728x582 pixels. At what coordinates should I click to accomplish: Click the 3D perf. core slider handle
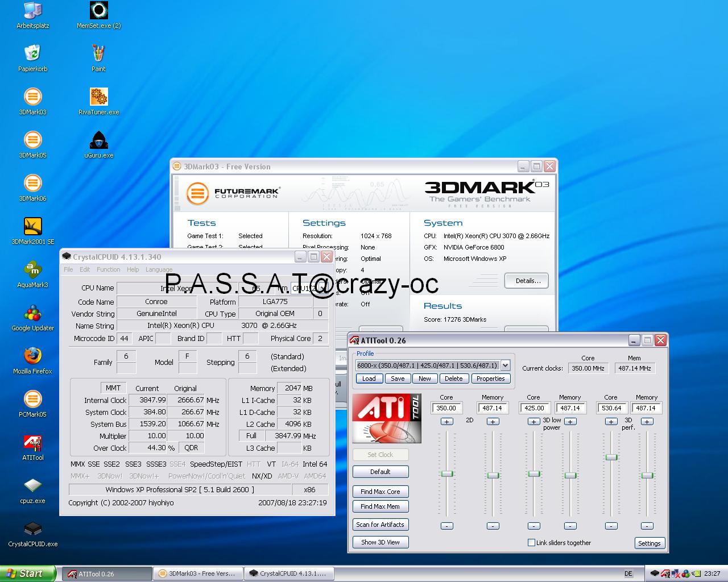pos(611,457)
